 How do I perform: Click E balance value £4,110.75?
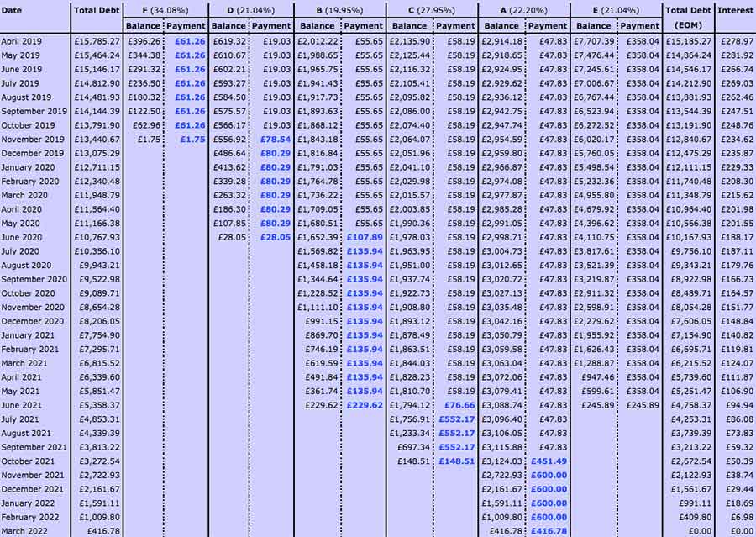click(594, 237)
